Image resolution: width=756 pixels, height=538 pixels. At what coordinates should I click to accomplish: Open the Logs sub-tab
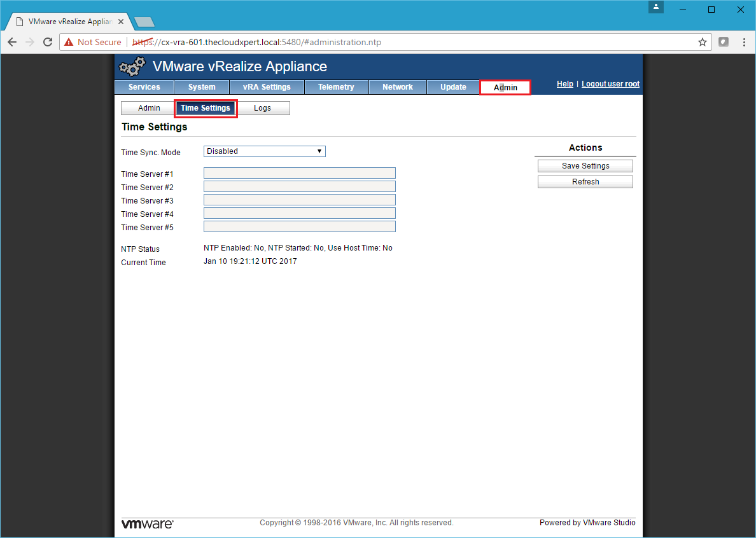tap(262, 108)
